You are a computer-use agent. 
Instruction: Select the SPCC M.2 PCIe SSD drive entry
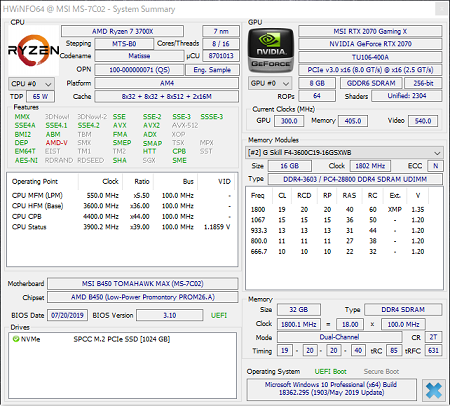pos(122,339)
